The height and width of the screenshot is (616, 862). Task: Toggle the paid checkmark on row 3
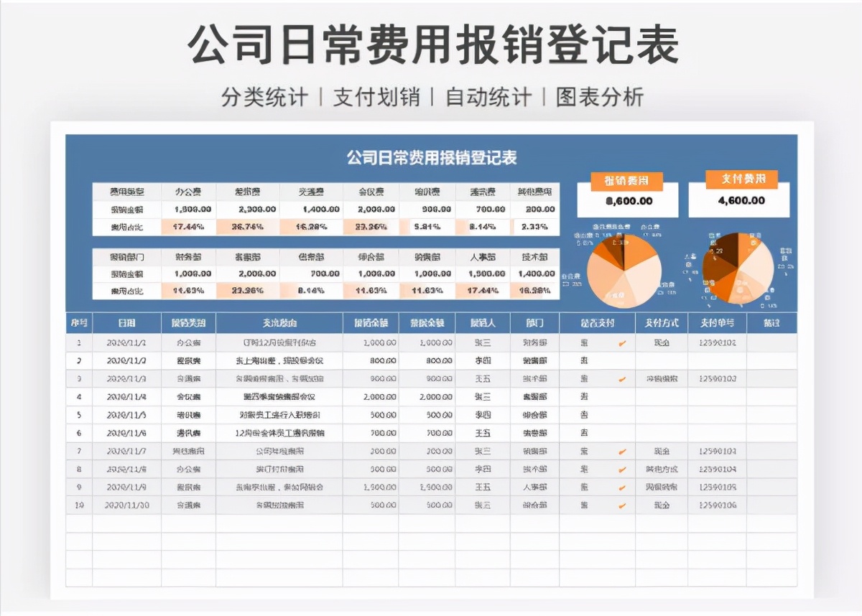624,378
